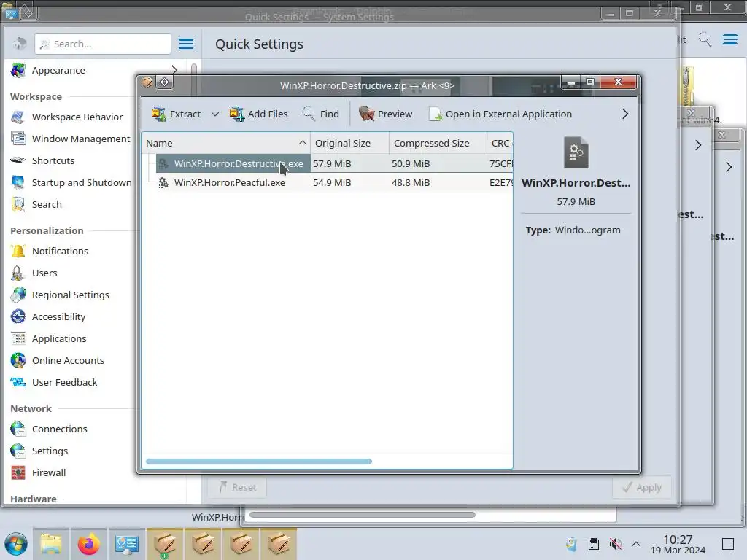Open Find in Ark toolbar
Image resolution: width=747 pixels, height=560 pixels.
pos(320,114)
